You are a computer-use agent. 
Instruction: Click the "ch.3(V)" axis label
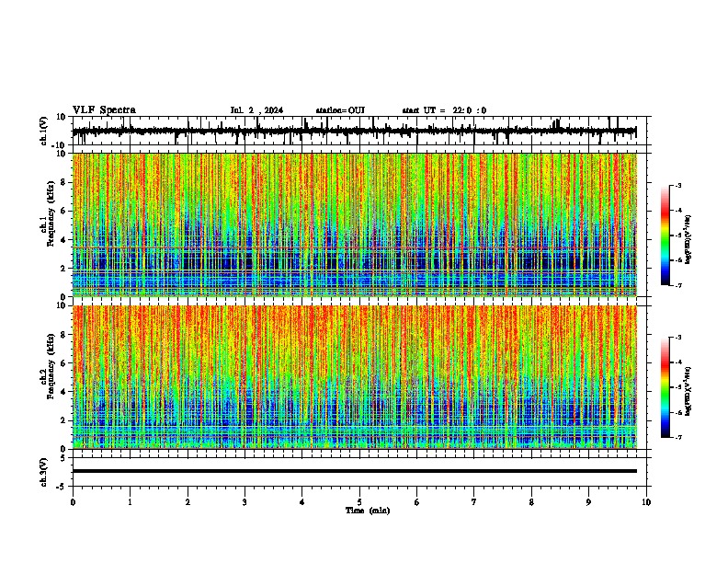click(x=44, y=472)
